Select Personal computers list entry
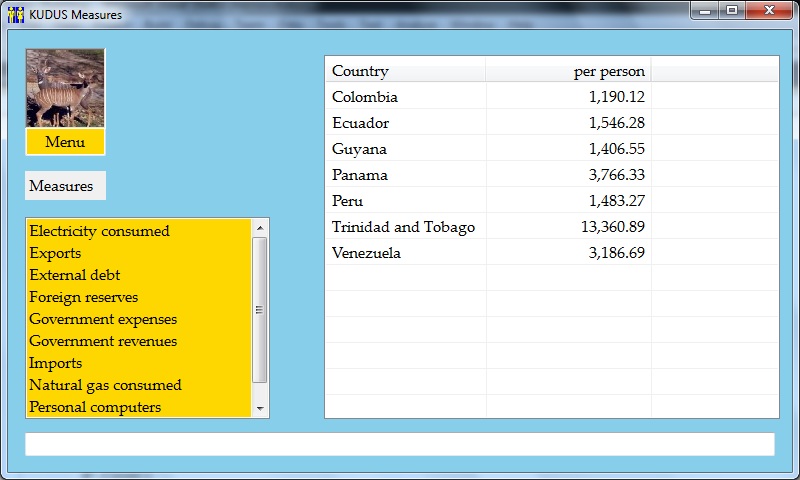 click(x=95, y=407)
